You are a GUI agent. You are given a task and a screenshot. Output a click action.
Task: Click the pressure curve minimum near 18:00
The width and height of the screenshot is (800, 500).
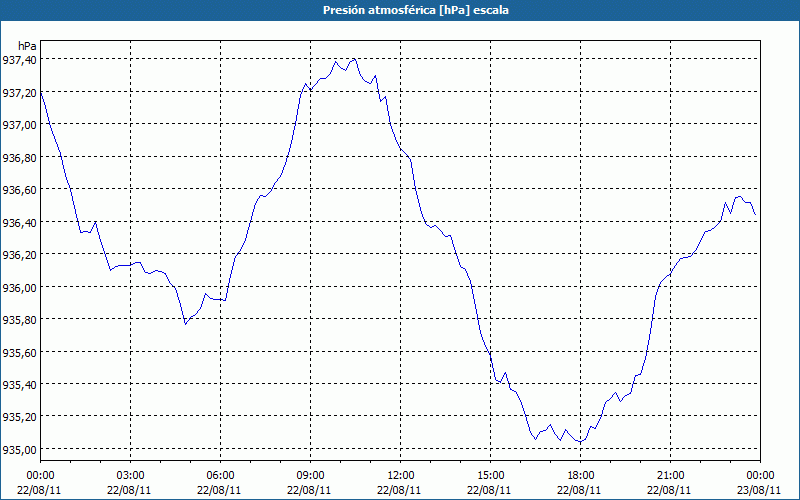pyautogui.click(x=580, y=442)
